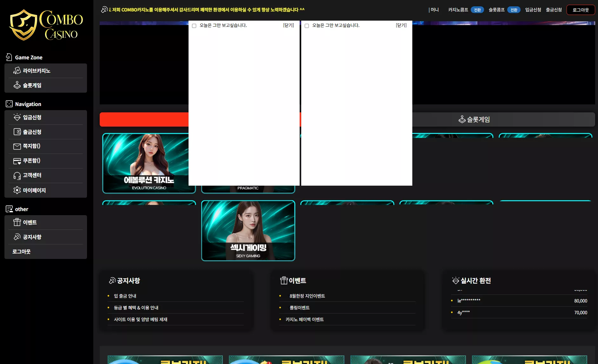
Task: Click 전환 button next to 카지노콤프
Action: click(x=477, y=10)
